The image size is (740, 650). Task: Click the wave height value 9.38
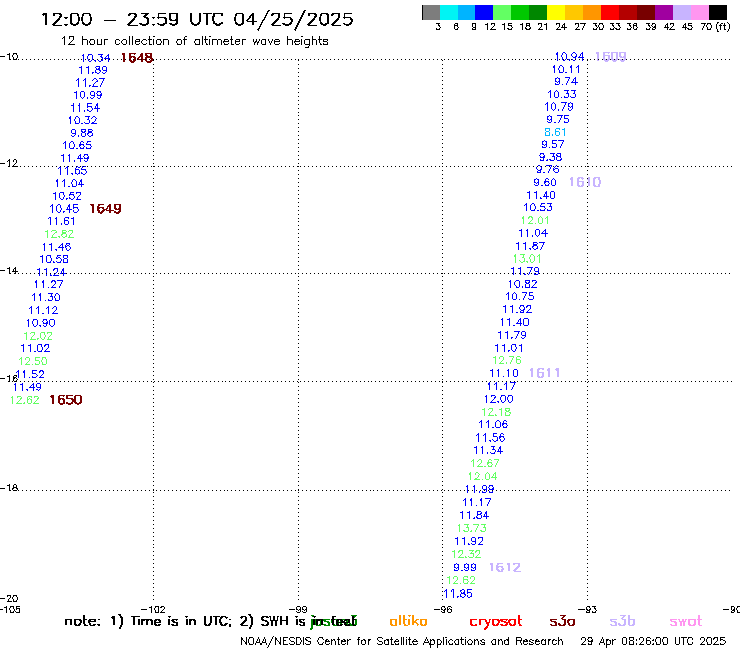point(550,157)
